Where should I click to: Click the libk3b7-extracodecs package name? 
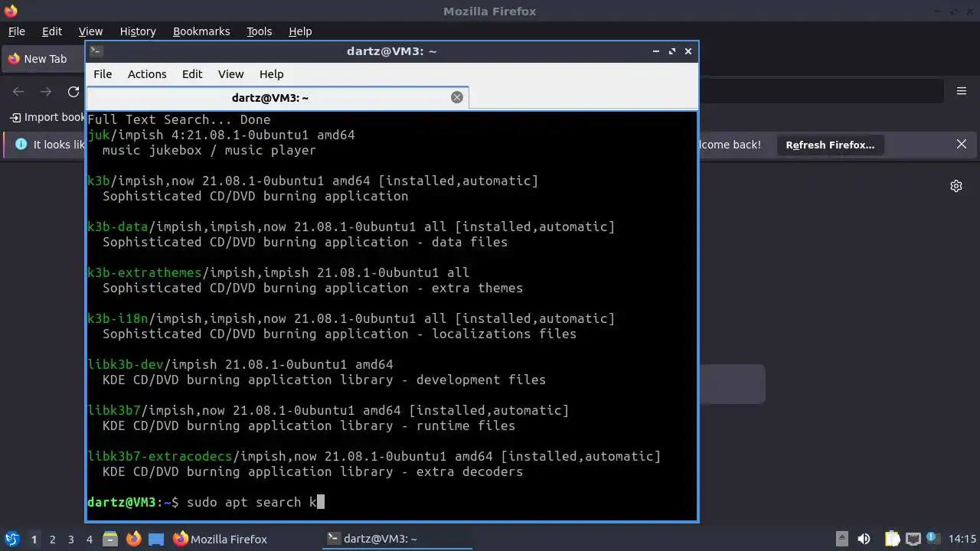(160, 456)
